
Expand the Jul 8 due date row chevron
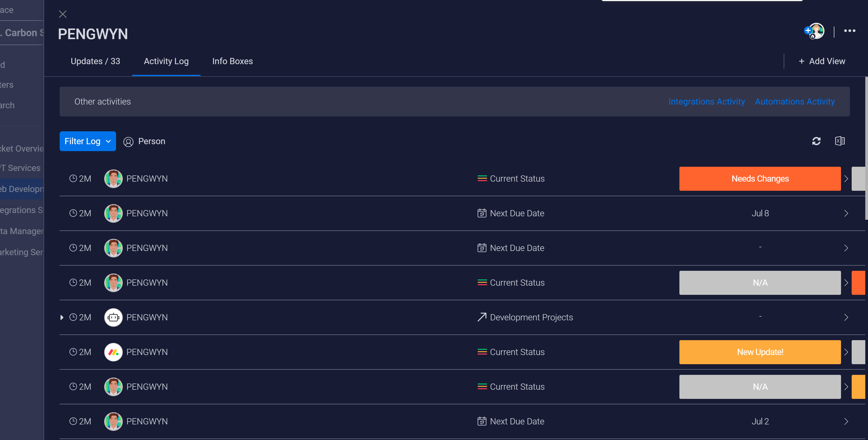click(x=846, y=213)
